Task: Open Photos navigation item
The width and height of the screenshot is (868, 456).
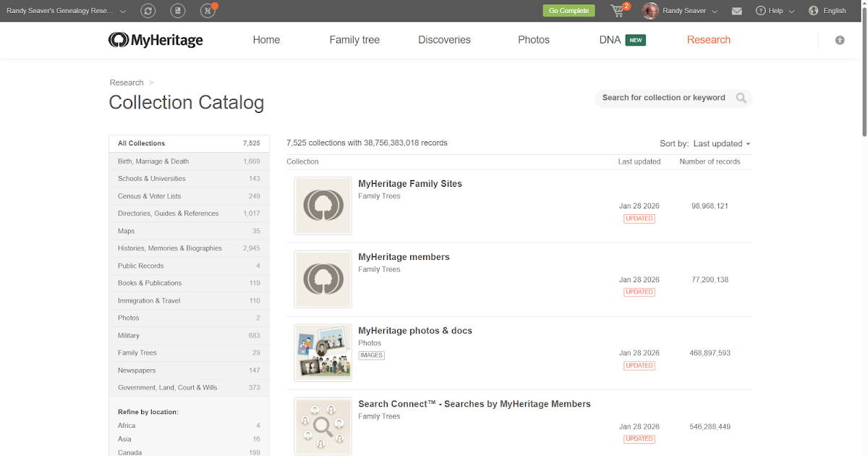Action: (x=534, y=40)
